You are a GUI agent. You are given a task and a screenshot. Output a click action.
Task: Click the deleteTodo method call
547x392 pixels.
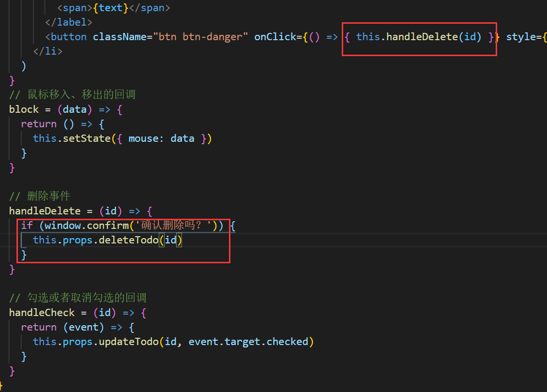(x=128, y=240)
